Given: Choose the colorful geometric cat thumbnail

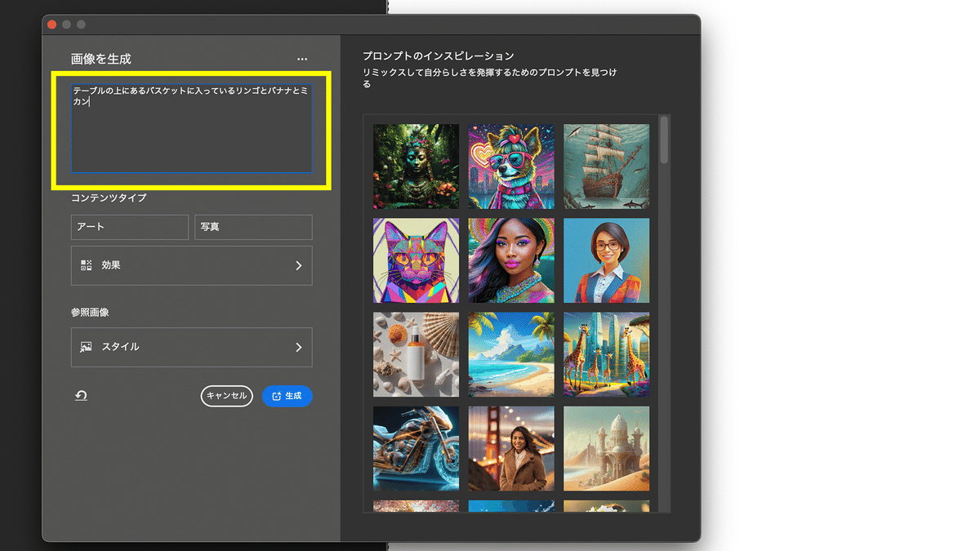Looking at the screenshot, I should coord(416,260).
